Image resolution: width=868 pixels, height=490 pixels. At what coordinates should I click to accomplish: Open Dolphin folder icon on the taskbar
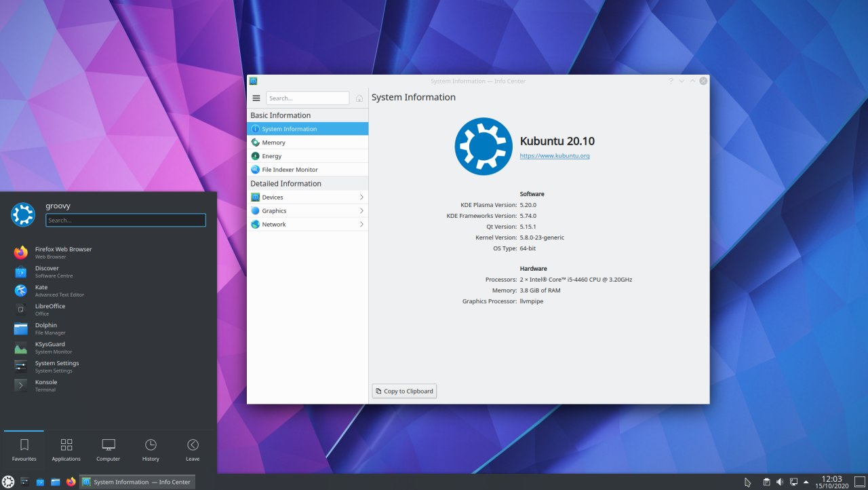click(x=56, y=482)
